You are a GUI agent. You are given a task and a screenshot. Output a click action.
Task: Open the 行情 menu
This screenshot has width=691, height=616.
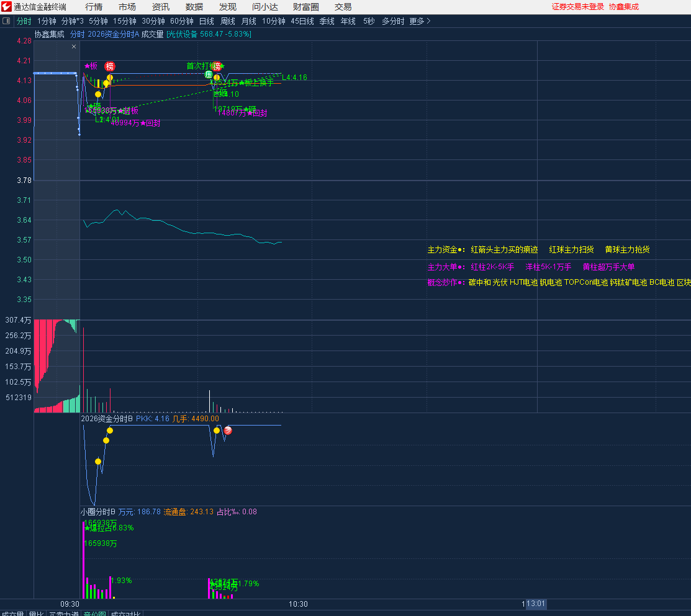pyautogui.click(x=94, y=7)
